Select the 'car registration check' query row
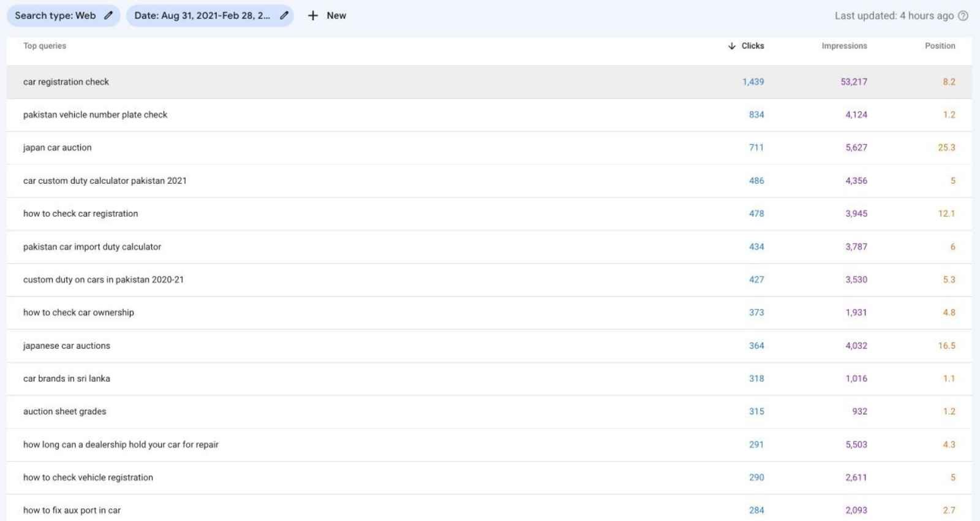Screen dimensions: 980x521 click(66, 82)
